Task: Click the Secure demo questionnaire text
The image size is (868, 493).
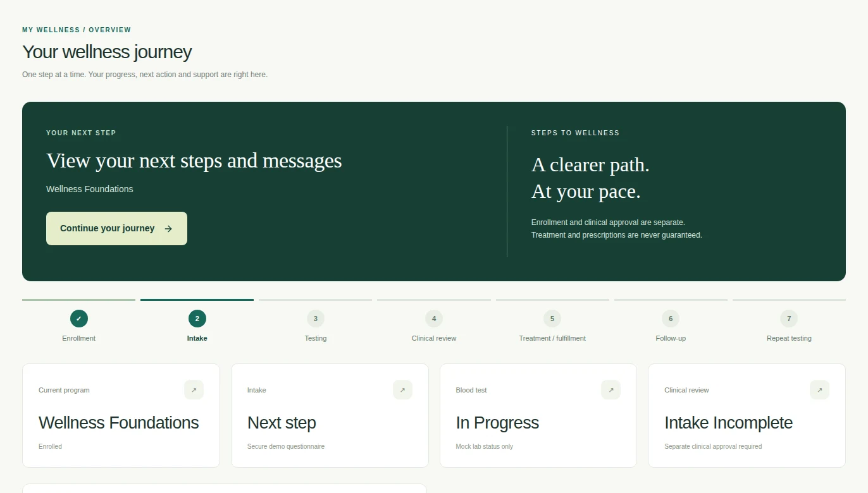Action: (x=286, y=446)
